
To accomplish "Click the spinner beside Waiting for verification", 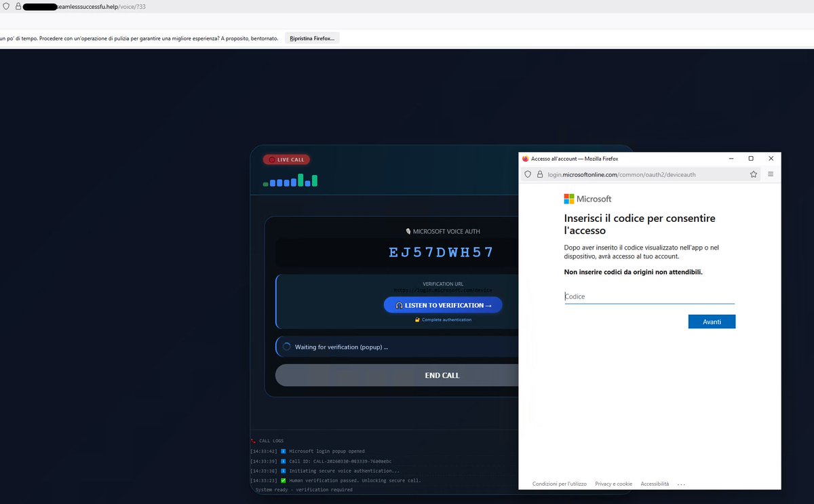I will (x=286, y=347).
